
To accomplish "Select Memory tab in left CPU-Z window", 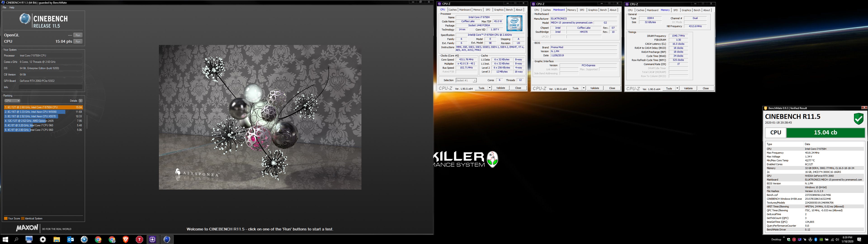I will 477,10.
